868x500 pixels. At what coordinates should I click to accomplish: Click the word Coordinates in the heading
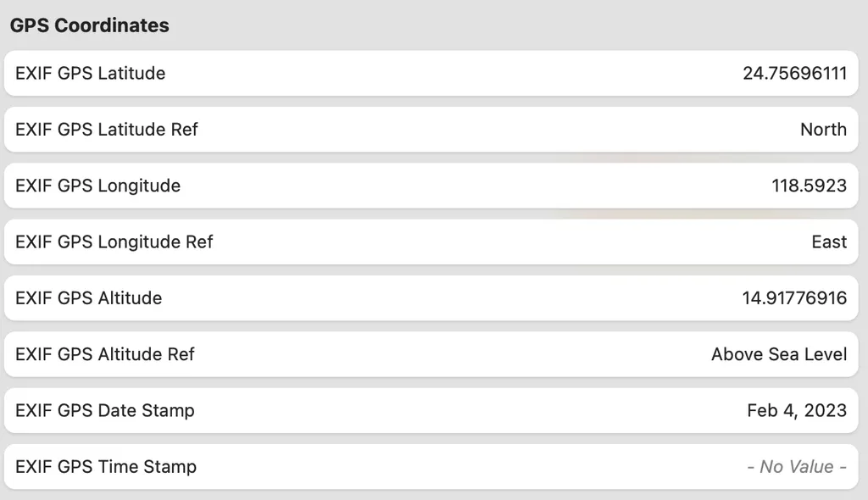coord(112,25)
